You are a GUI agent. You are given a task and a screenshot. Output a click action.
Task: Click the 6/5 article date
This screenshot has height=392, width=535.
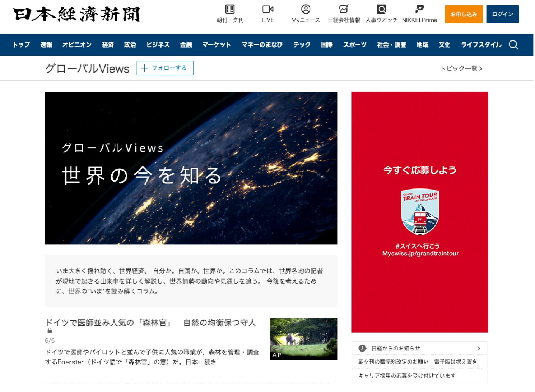tap(50, 341)
